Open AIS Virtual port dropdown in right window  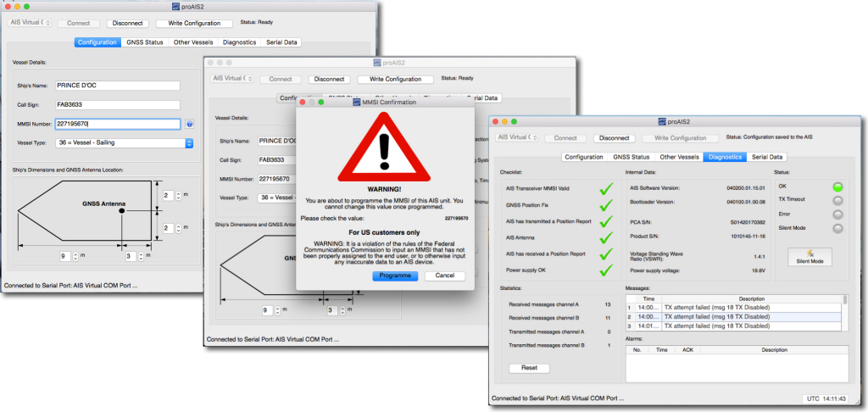click(x=516, y=137)
